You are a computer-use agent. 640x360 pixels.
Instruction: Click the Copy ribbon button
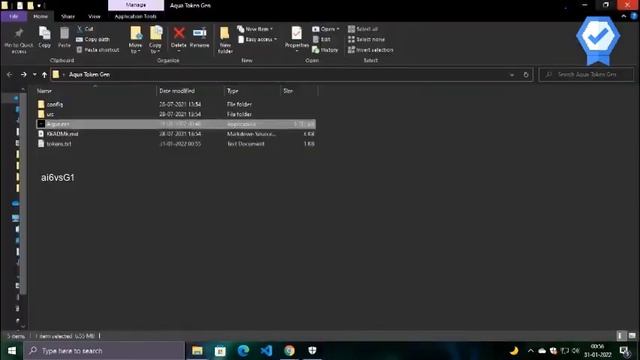pos(44,38)
